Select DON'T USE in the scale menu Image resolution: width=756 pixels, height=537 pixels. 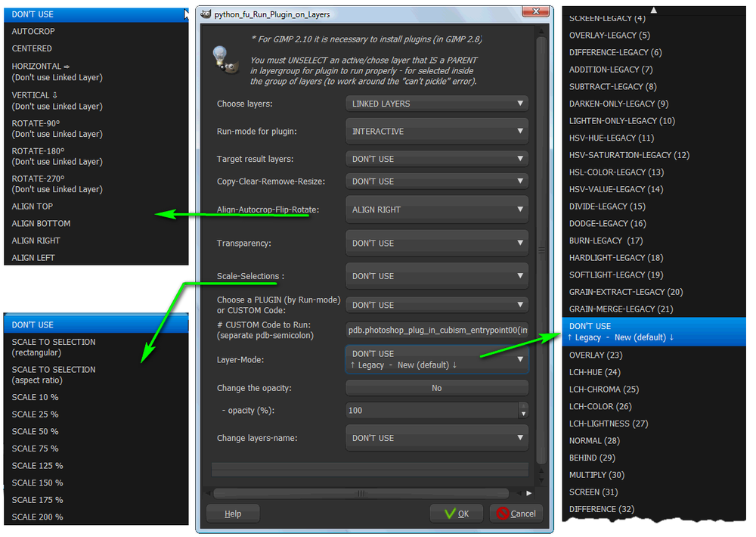pyautogui.click(x=96, y=324)
